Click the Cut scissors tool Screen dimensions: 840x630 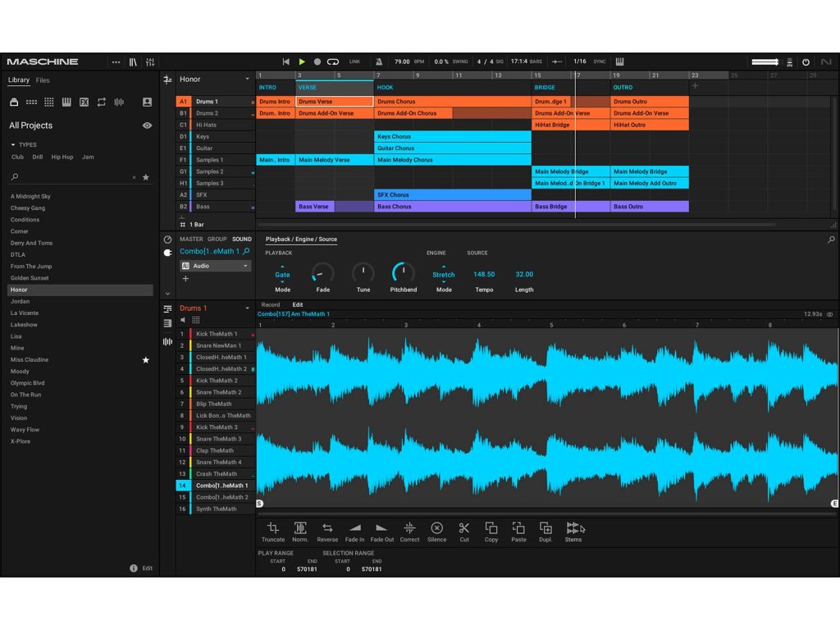coord(464,532)
